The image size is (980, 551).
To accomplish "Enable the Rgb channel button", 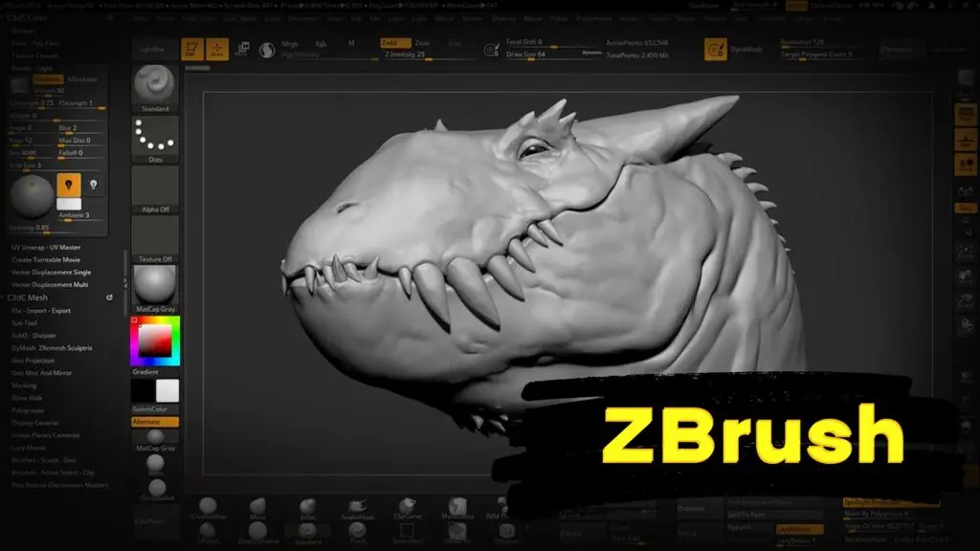I will (x=321, y=44).
